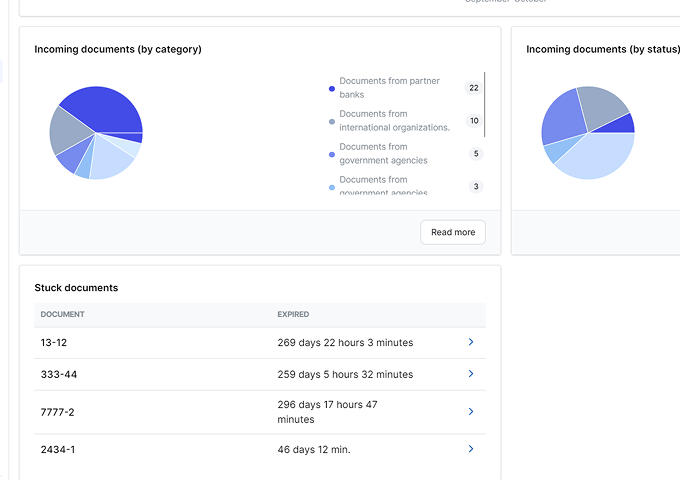Open stuck document 2434-1 chevron arrow

click(471, 449)
